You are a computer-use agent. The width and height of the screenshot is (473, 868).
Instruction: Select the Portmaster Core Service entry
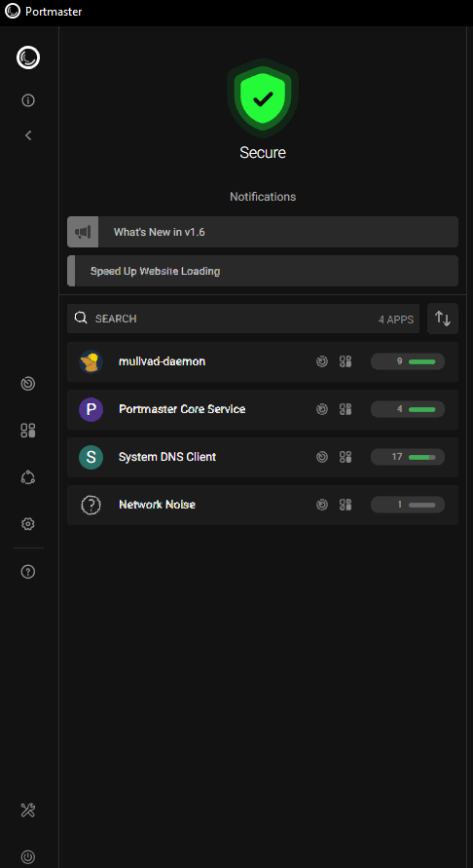click(263, 409)
